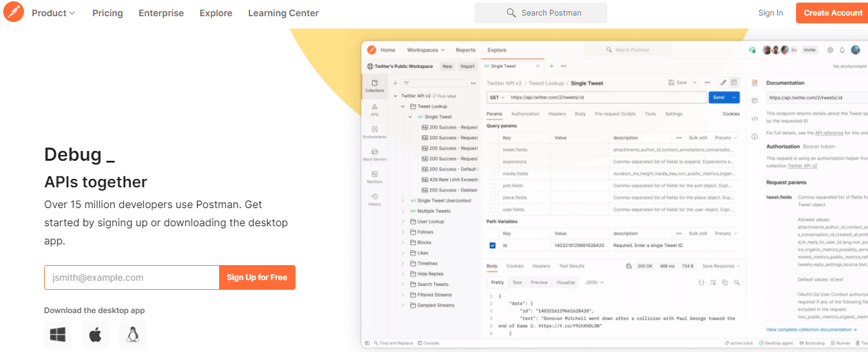This screenshot has width=868, height=352.
Task: Open the code snippet icon in right rail
Action: pos(755,119)
